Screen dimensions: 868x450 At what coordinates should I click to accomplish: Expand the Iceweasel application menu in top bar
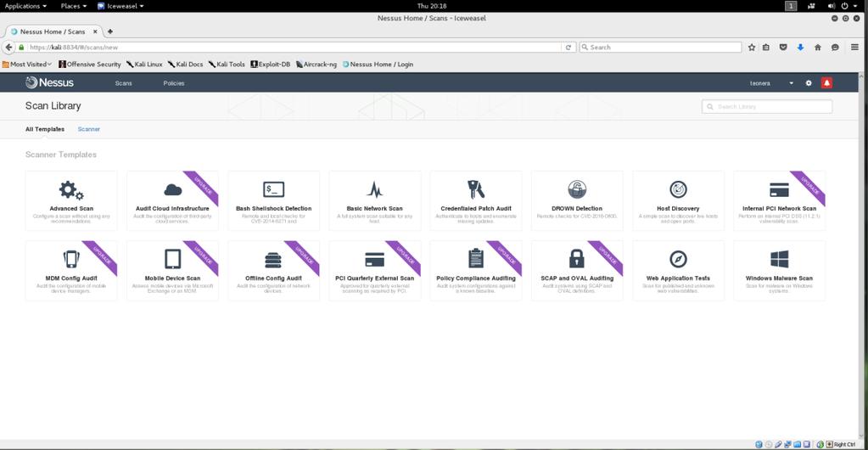pyautogui.click(x=120, y=6)
